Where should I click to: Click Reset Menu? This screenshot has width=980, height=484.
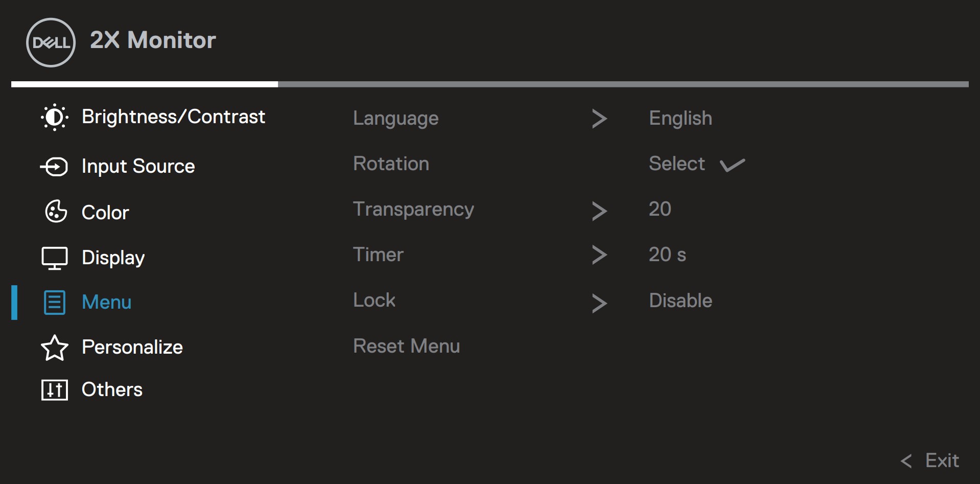(x=406, y=347)
